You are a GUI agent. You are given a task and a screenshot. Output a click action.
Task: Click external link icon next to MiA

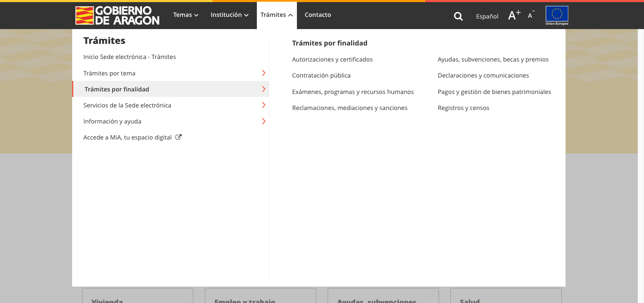click(178, 137)
